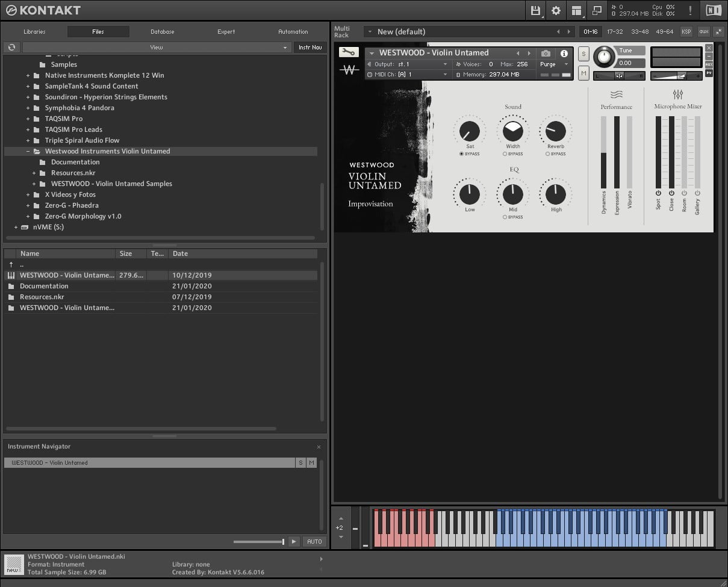Go to next instrument preset arrow

pos(529,53)
